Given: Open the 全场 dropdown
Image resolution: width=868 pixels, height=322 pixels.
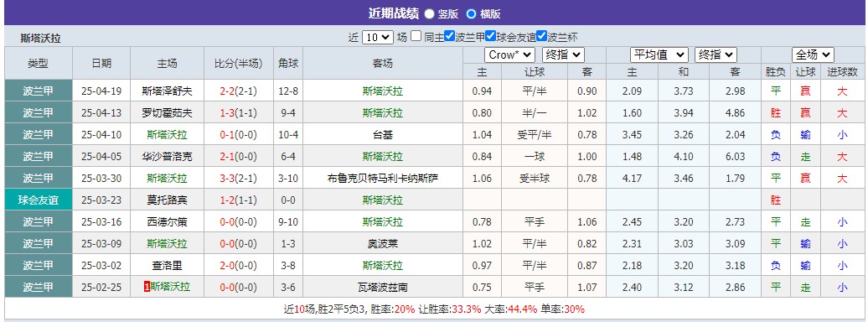Looking at the screenshot, I should (x=814, y=55).
